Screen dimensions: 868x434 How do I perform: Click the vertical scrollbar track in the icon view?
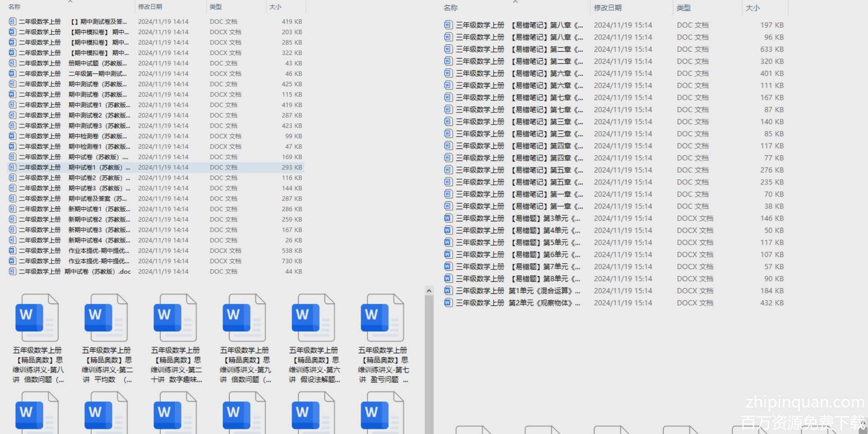coord(429,369)
